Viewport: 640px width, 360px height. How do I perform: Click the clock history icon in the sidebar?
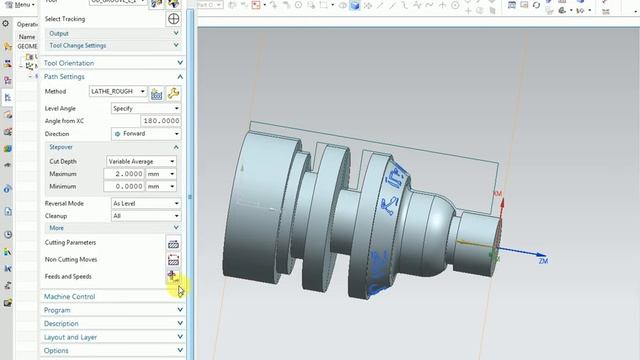[x=8, y=235]
